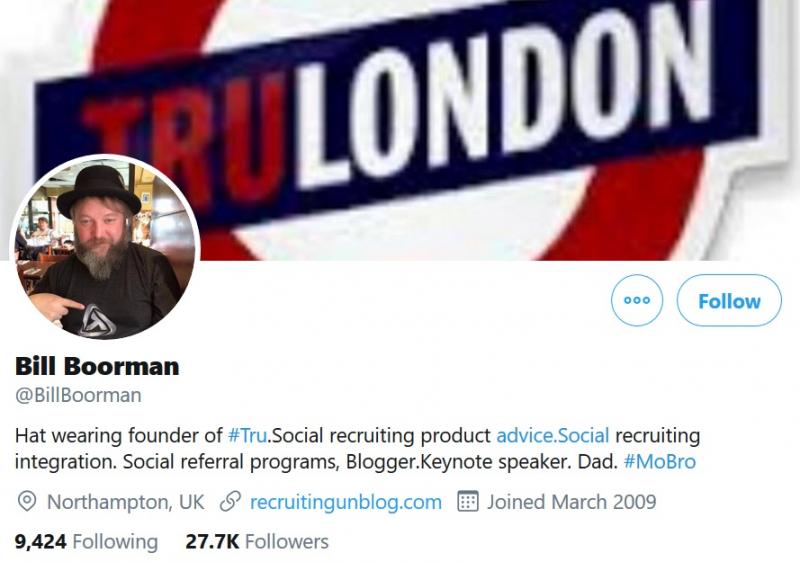This screenshot has height=562, width=800.
Task: View the 27.7K Followers list
Action: (x=257, y=542)
